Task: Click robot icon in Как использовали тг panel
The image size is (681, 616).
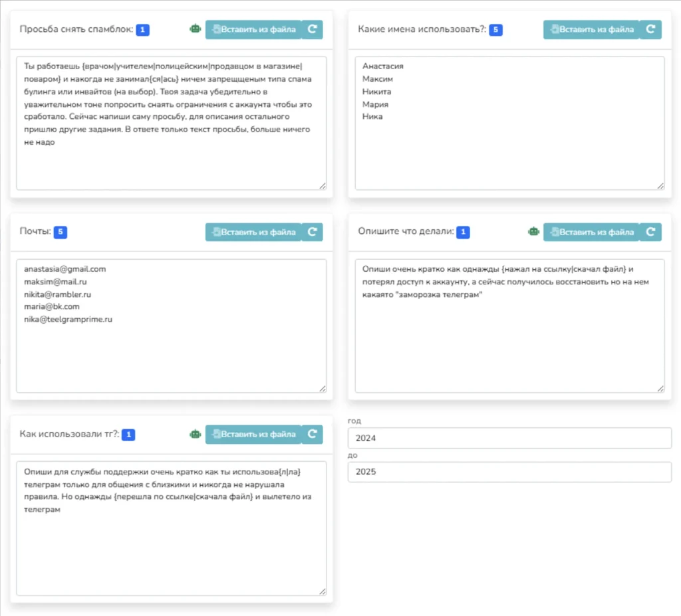Action: (195, 435)
